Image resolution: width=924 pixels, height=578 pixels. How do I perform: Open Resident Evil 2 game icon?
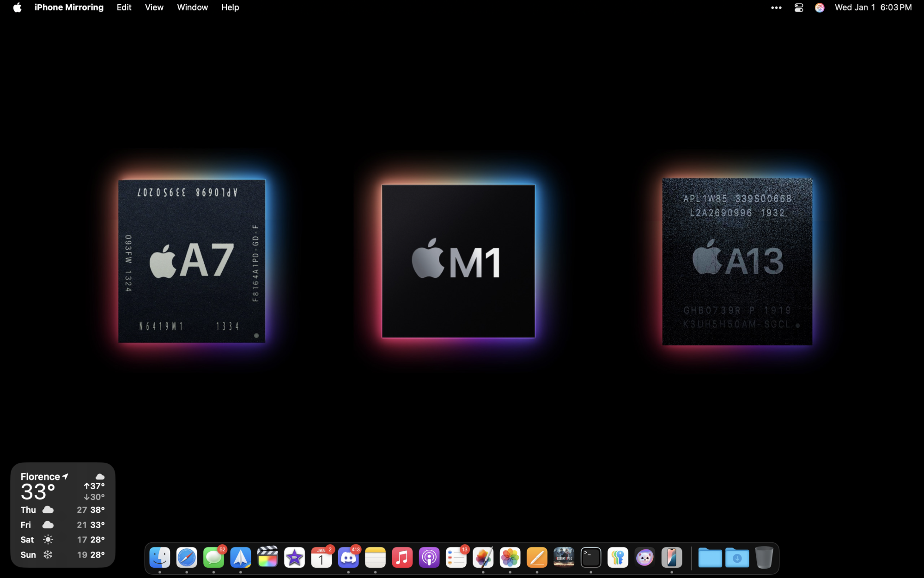coord(564,558)
